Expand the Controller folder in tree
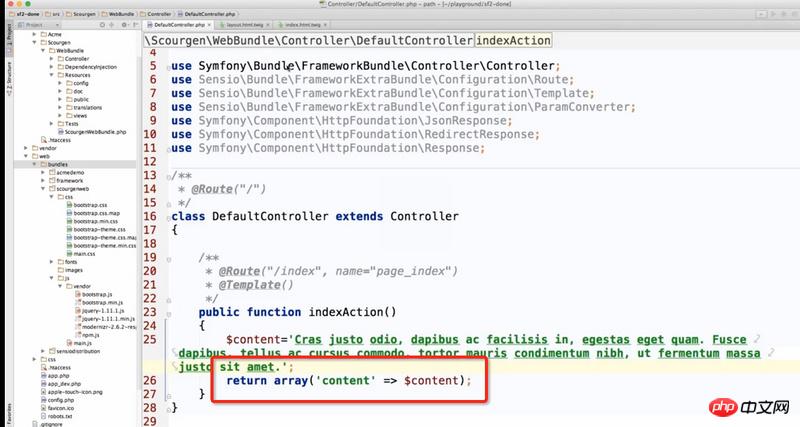 tap(52, 59)
